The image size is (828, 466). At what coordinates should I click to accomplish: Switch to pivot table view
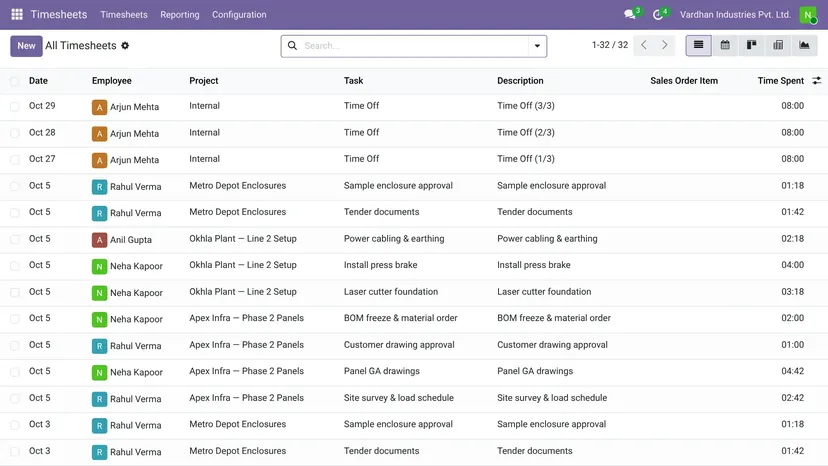778,45
